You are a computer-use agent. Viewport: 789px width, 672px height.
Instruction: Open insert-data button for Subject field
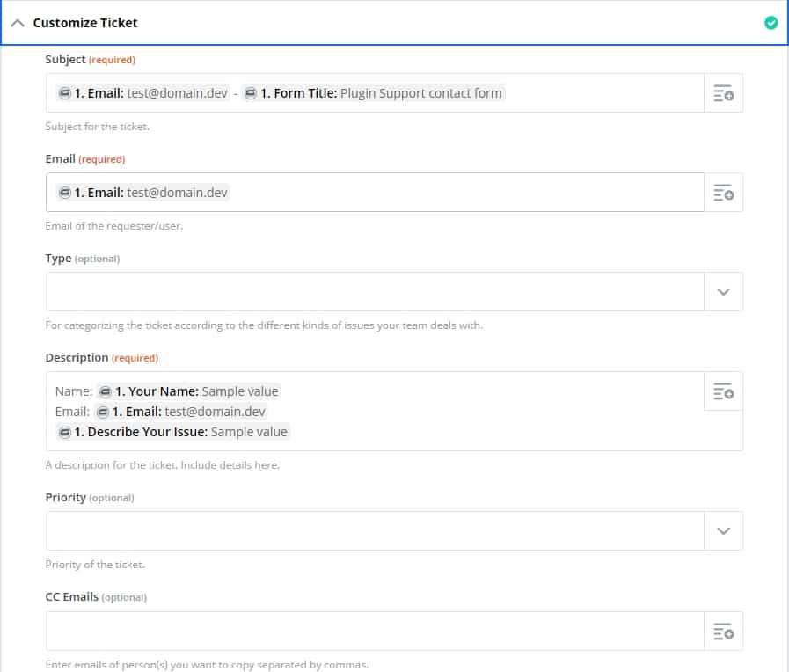(723, 93)
